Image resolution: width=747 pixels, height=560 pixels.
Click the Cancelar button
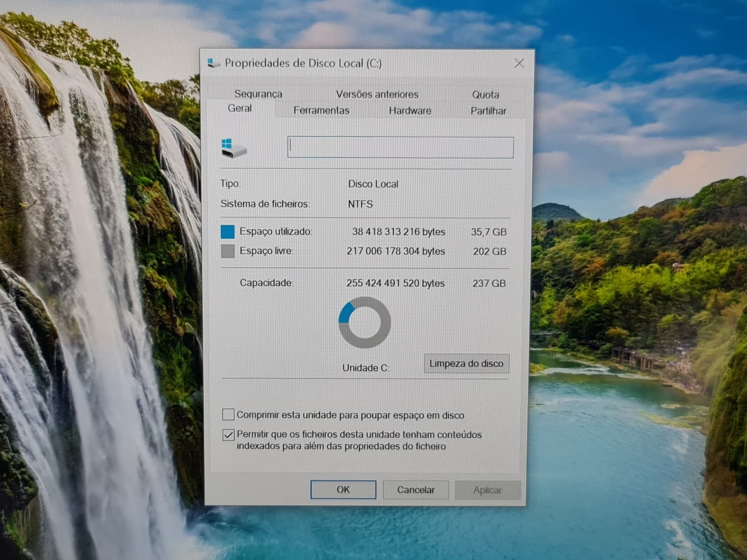[416, 490]
